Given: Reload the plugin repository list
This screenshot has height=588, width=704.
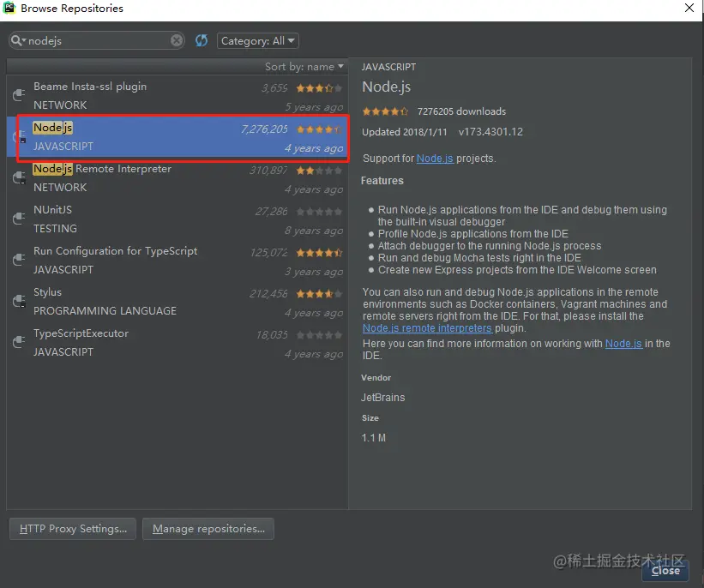Looking at the screenshot, I should coord(202,41).
